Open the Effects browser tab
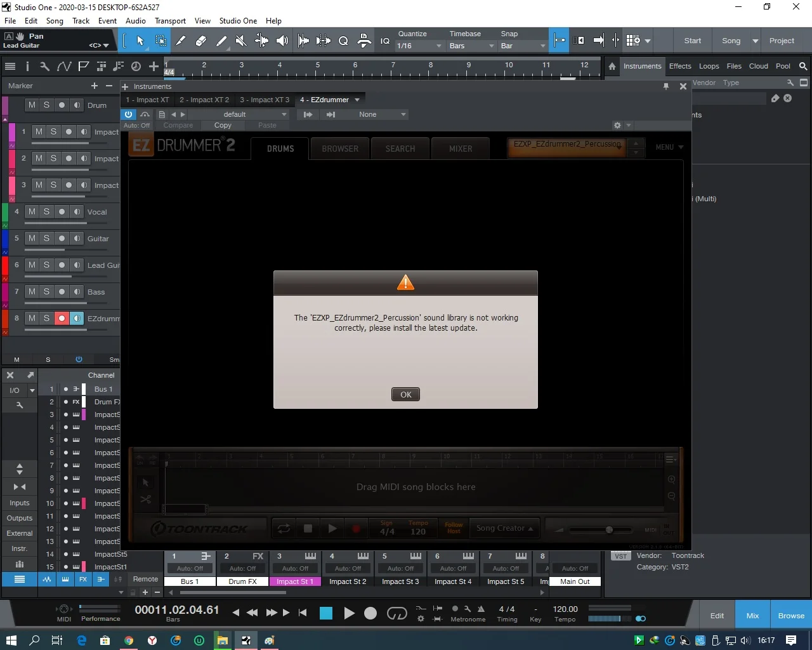 (x=680, y=66)
